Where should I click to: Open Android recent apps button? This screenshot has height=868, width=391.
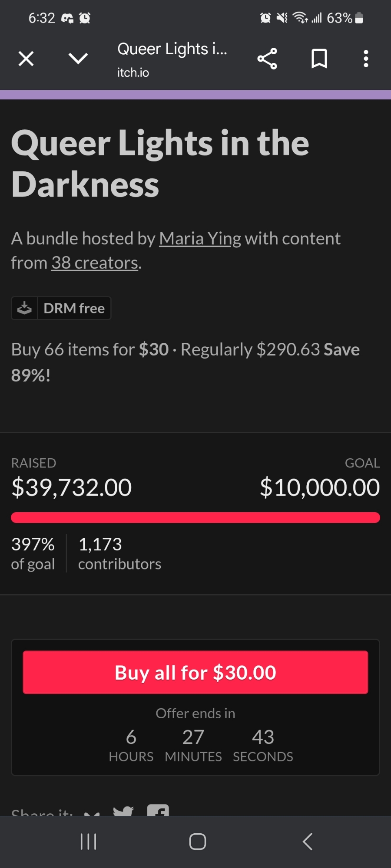[x=89, y=842]
